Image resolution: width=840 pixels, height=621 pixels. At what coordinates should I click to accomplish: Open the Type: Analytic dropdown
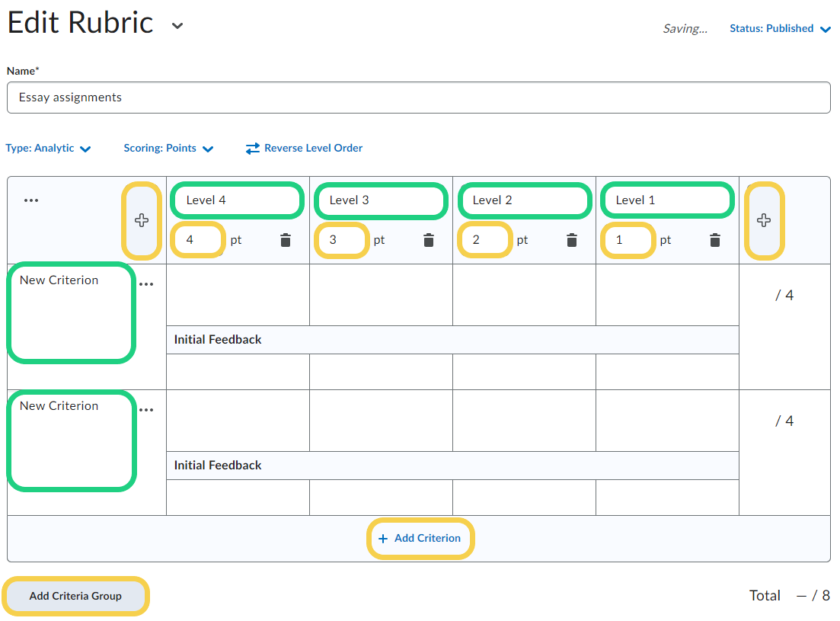click(49, 149)
